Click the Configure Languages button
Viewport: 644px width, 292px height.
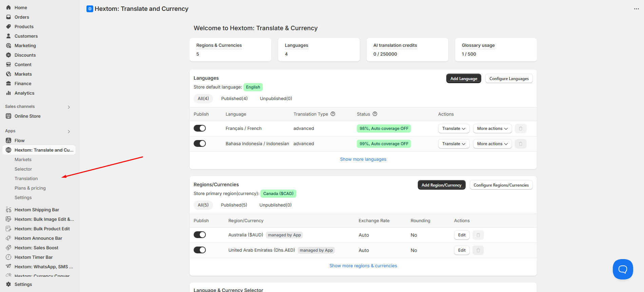point(509,78)
